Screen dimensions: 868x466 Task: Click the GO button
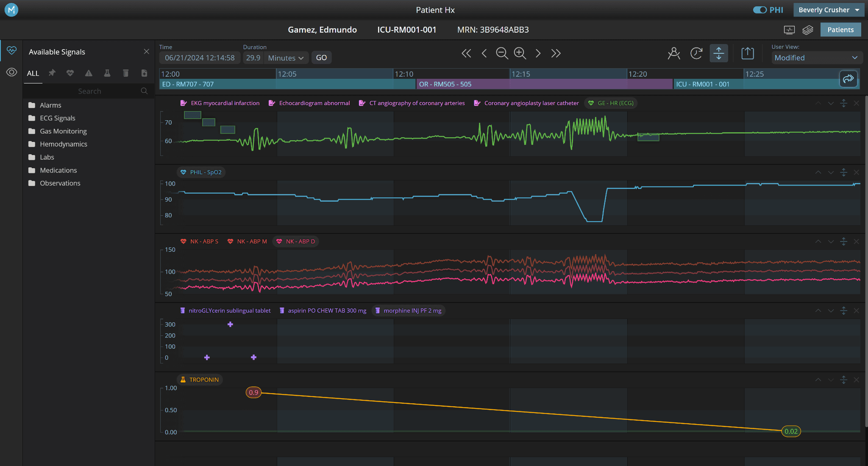click(x=321, y=58)
